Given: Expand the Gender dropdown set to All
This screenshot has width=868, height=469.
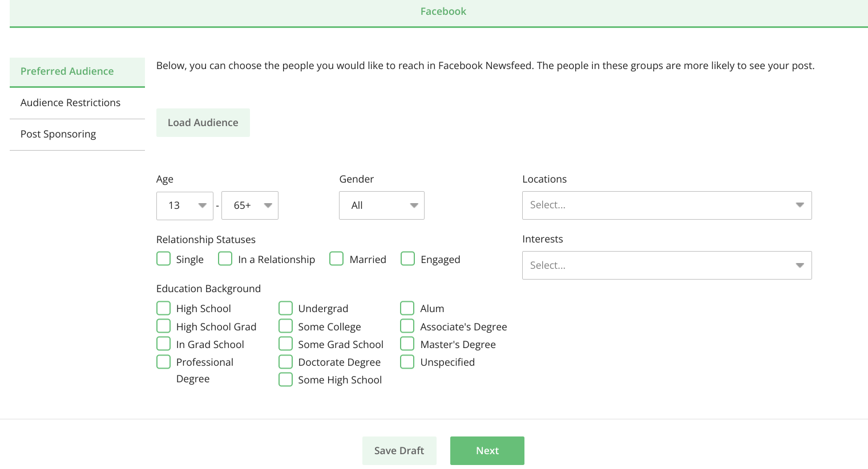Looking at the screenshot, I should [382, 205].
